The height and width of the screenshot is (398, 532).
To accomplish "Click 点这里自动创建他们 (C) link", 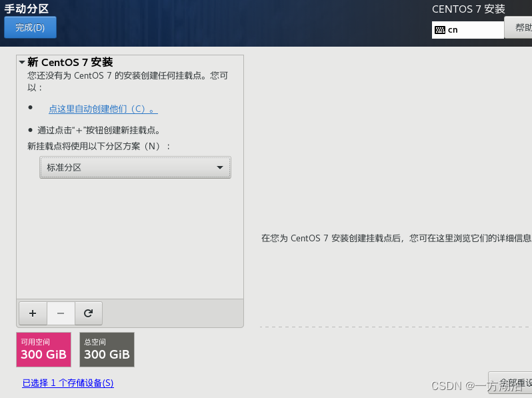I will (103, 109).
